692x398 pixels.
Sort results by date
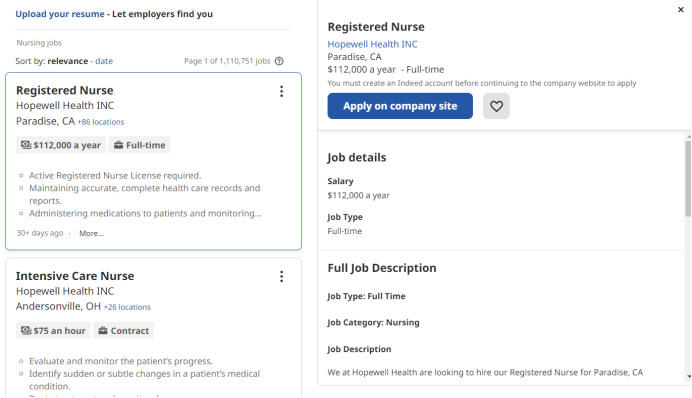104,61
